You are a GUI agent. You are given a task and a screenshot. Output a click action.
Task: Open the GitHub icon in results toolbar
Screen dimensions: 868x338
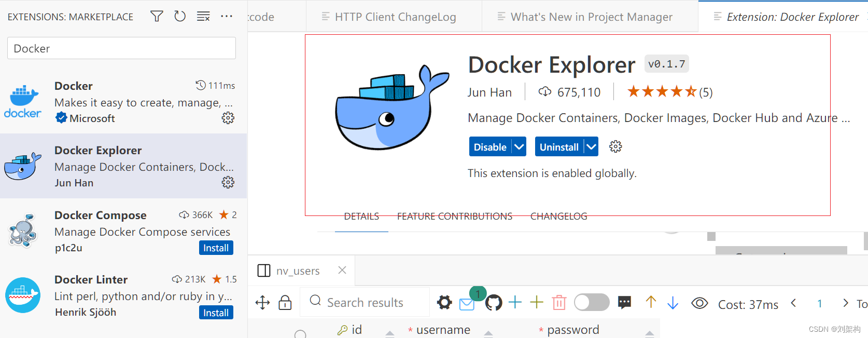point(494,302)
